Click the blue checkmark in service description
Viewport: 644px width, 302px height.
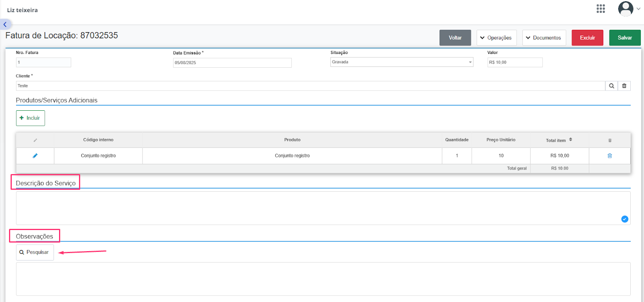click(x=625, y=219)
